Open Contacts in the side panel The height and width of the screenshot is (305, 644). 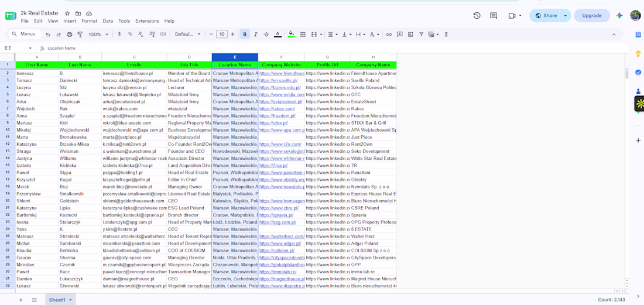pos(638,91)
